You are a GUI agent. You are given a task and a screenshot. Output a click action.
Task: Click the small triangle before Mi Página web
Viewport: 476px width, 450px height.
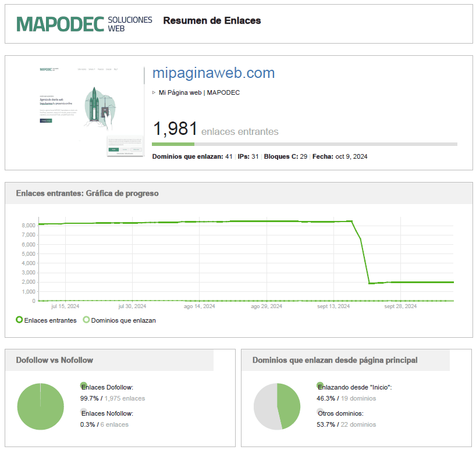click(154, 92)
